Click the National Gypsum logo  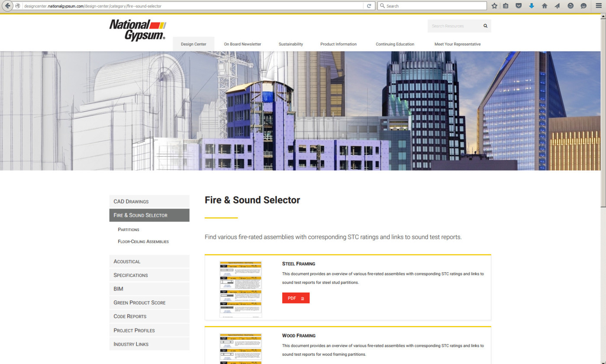pos(138,29)
